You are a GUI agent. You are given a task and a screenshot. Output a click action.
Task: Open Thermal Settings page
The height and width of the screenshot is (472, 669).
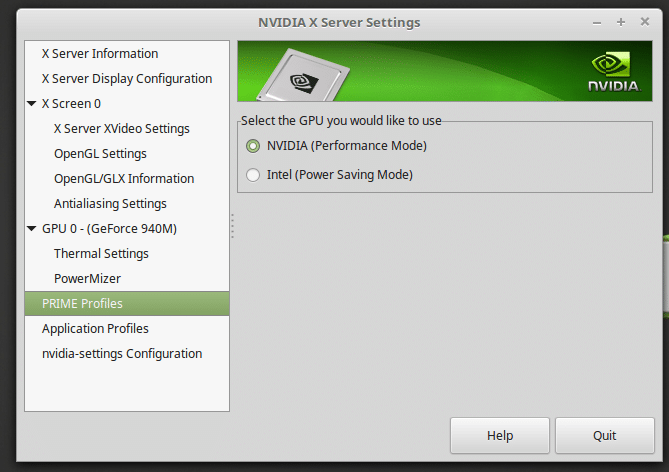(x=101, y=254)
